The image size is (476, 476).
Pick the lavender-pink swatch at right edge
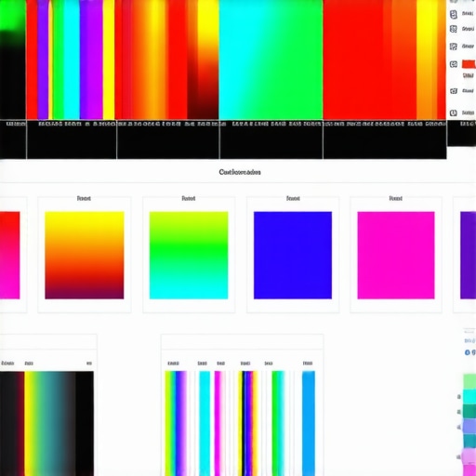tap(469, 456)
